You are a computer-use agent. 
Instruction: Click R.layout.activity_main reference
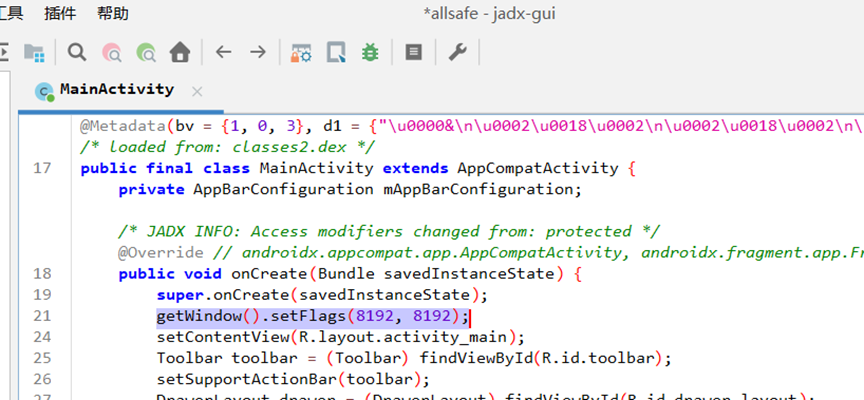click(405, 337)
